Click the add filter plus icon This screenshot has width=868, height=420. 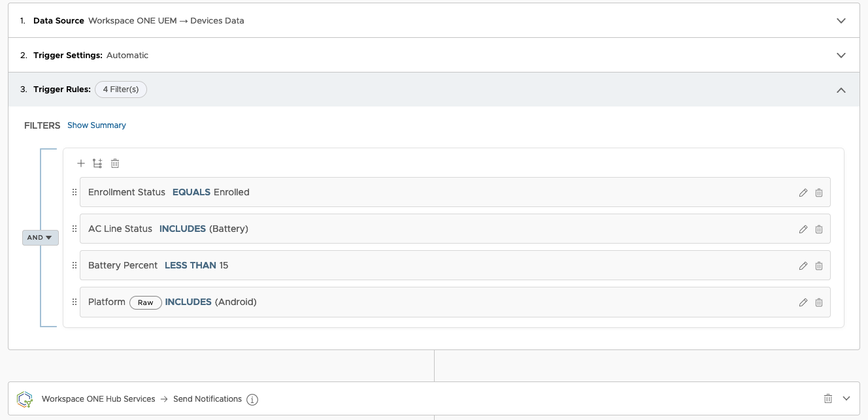(81, 163)
